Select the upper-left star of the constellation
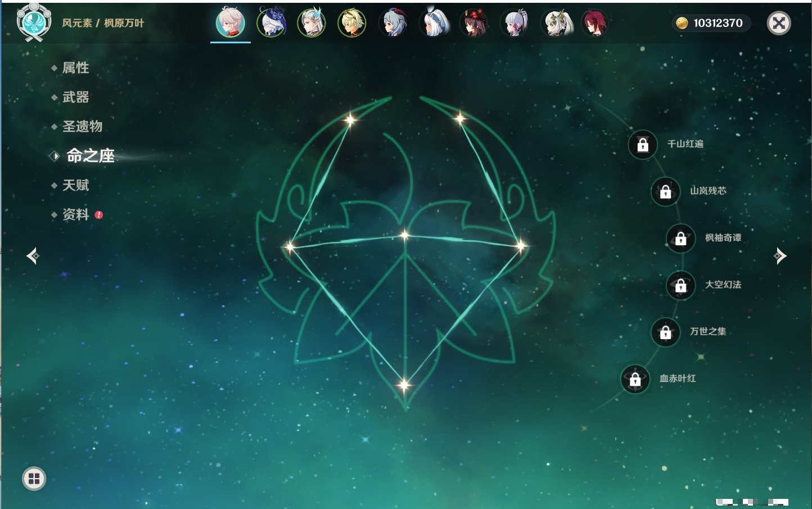Image resolution: width=812 pixels, height=509 pixels. click(x=350, y=119)
